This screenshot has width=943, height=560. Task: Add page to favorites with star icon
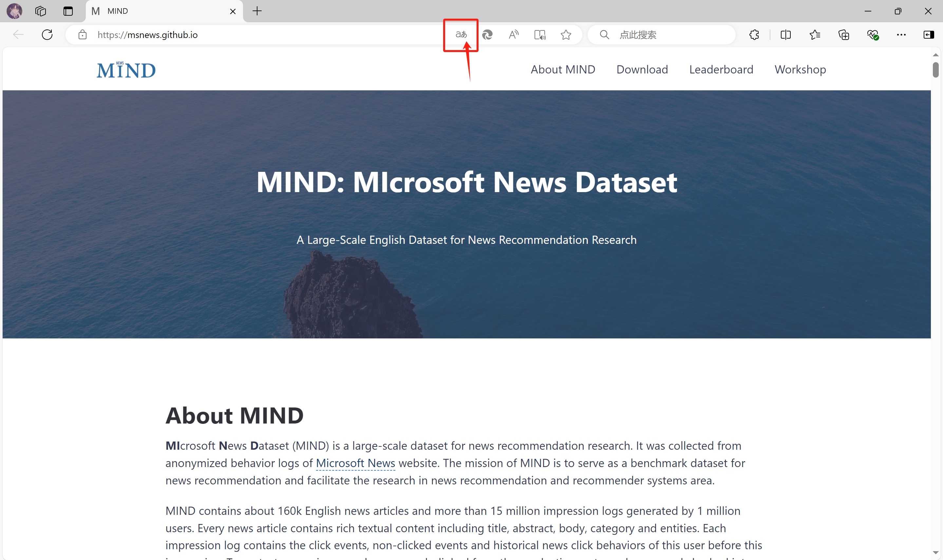pos(565,35)
